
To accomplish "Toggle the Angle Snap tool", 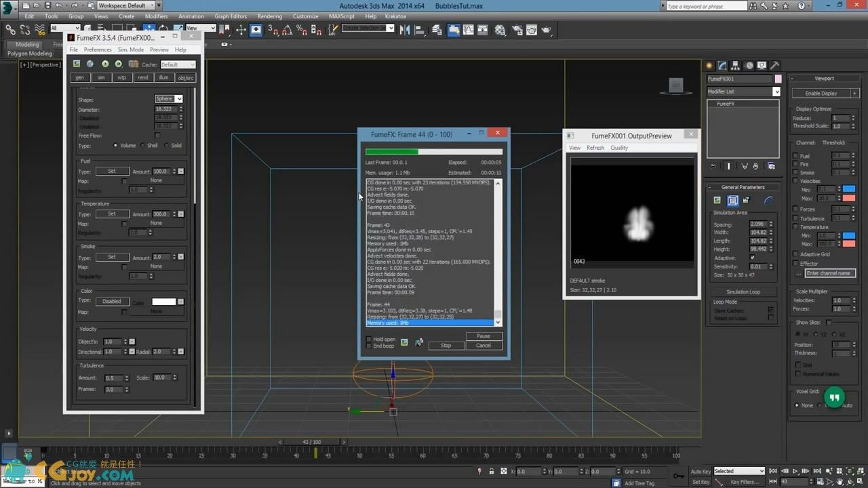I will click(x=288, y=30).
